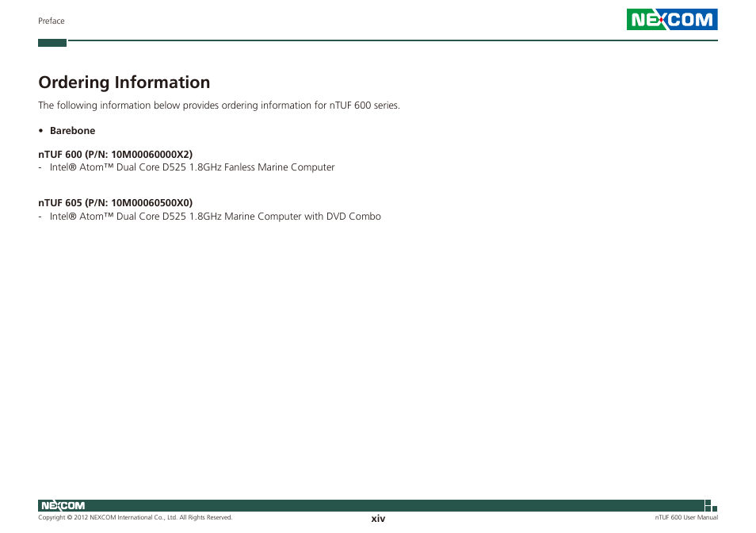Select the 'Ordering Information' heading

(124, 82)
